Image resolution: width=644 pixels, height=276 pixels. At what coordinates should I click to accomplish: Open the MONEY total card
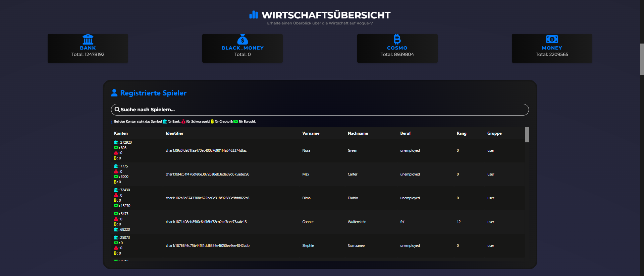(x=552, y=48)
